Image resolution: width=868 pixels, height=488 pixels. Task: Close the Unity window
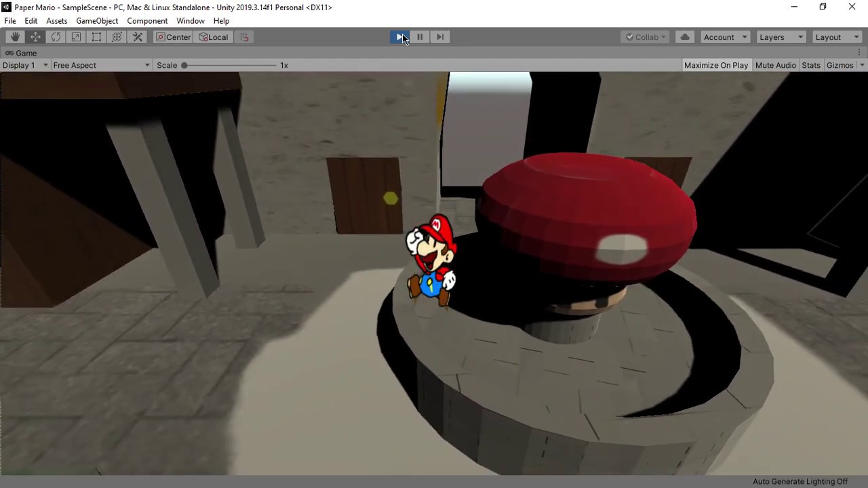click(x=852, y=7)
